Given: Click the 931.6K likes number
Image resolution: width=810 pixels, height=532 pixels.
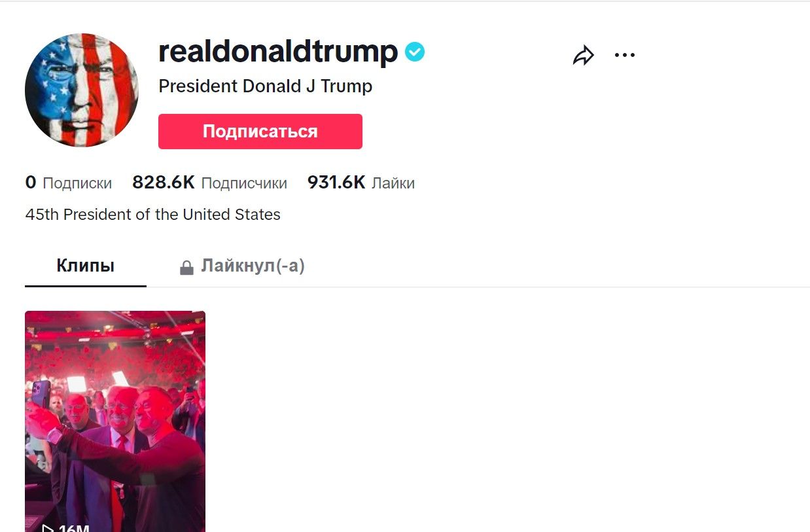Looking at the screenshot, I should tap(336, 183).
